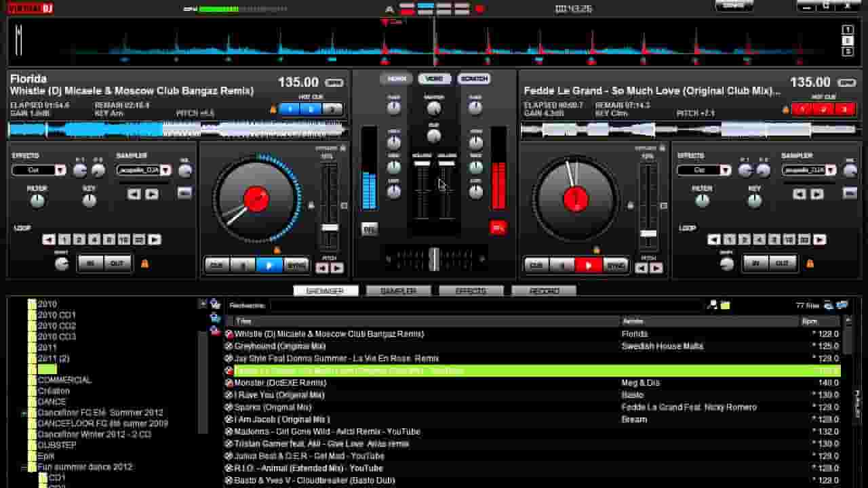Hit CUE on the left deck
The image size is (868, 488).
(217, 266)
